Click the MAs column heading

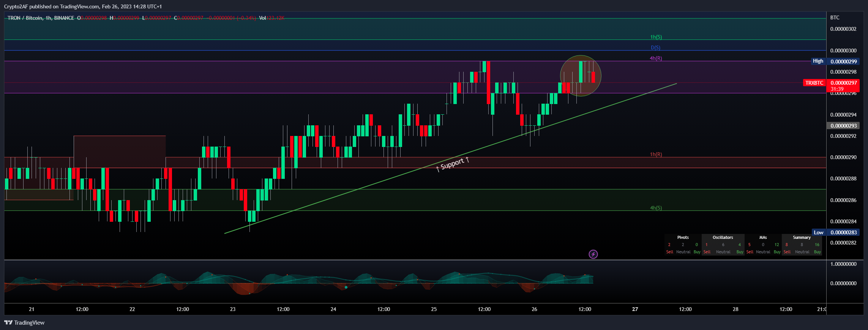click(x=763, y=237)
